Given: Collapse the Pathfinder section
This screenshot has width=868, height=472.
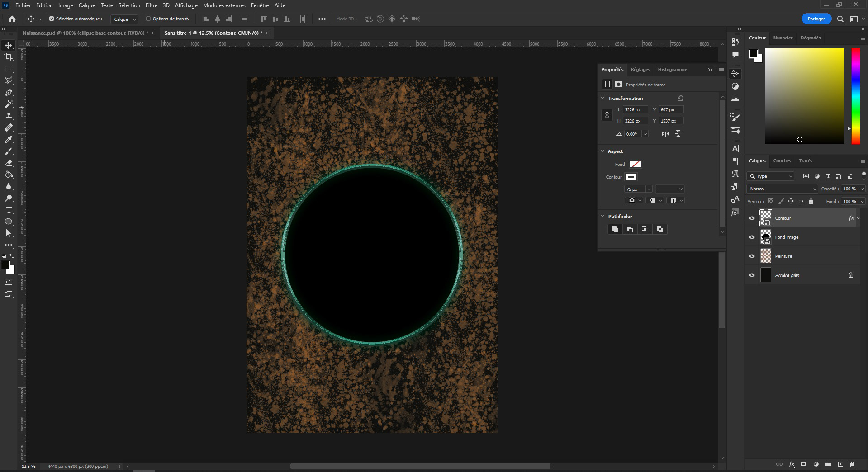Looking at the screenshot, I should click(602, 216).
